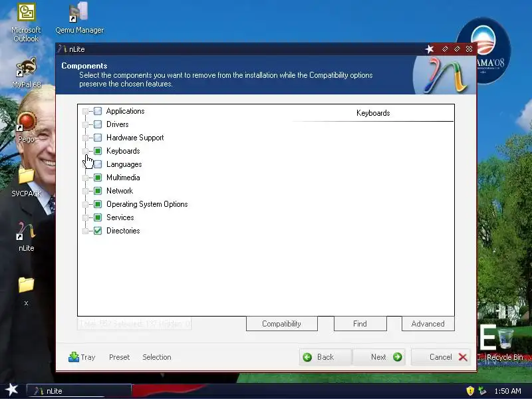Image resolution: width=532 pixels, height=399 pixels.
Task: Go Back to previous step
Action: (x=325, y=357)
